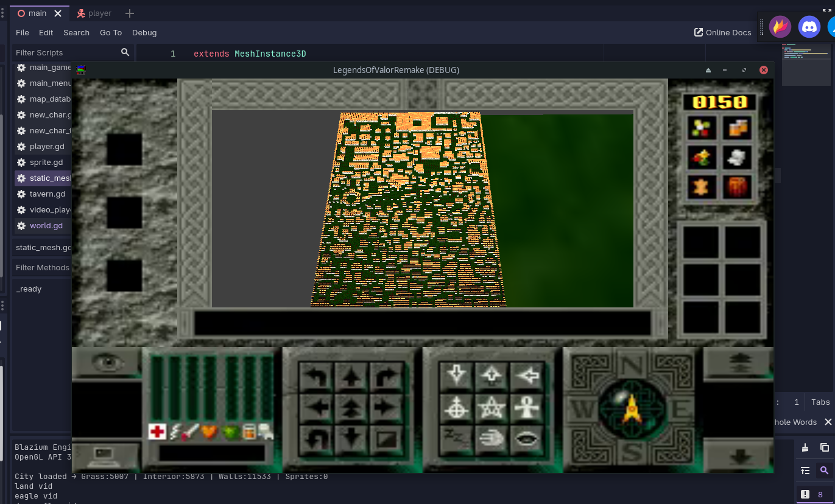Viewport: 835px width, 504px height.
Task: Click the open hand action icon
Action: (491, 438)
